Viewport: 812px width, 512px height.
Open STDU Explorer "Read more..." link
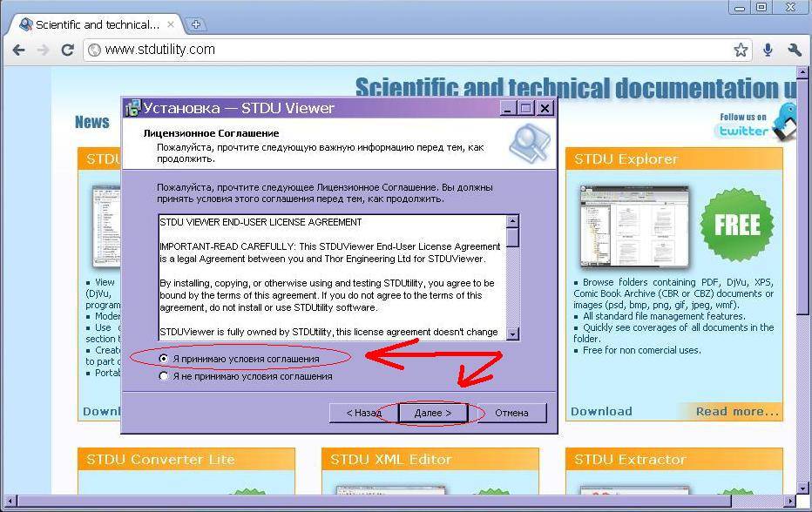(737, 412)
